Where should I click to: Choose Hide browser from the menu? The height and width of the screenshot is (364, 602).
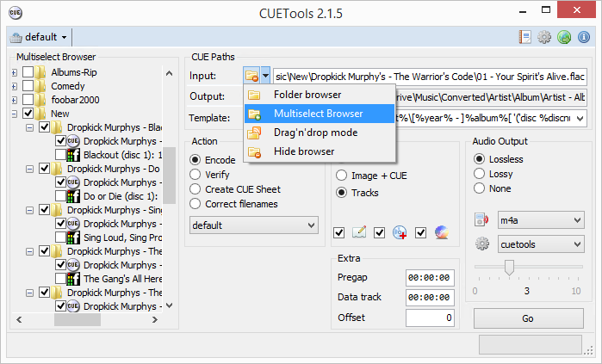tap(320, 151)
